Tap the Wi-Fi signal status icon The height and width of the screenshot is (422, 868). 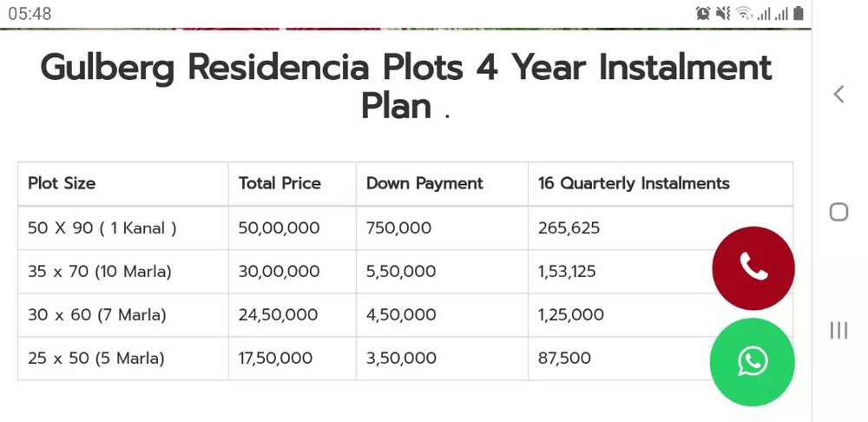[744, 13]
